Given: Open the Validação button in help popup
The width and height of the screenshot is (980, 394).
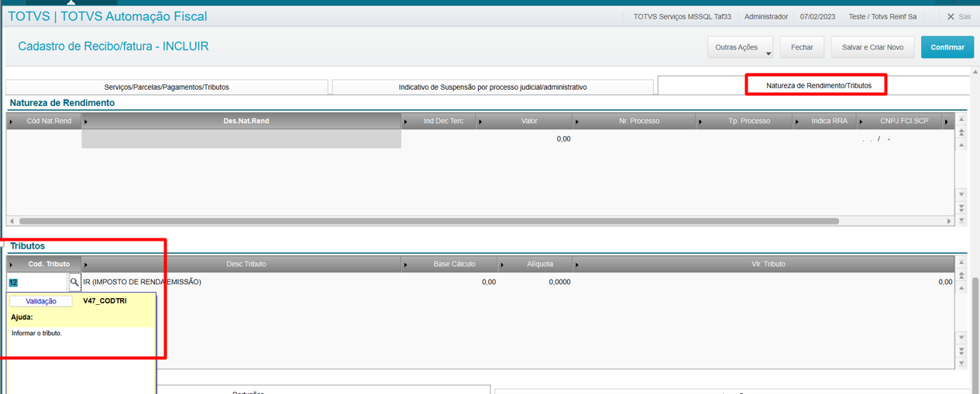Looking at the screenshot, I should pyautogui.click(x=41, y=301).
